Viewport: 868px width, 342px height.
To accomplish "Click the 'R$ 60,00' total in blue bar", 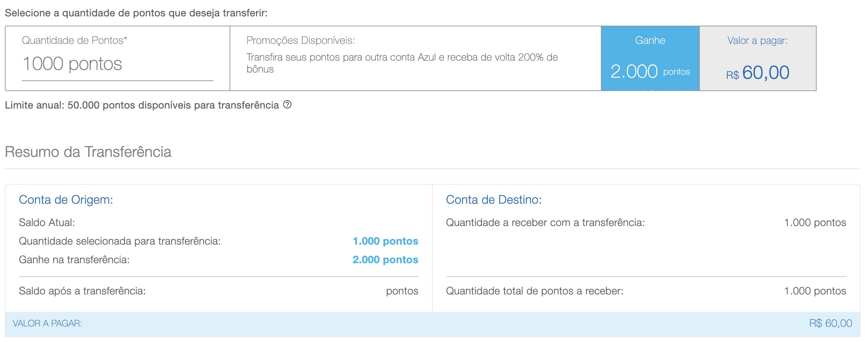I will [x=831, y=323].
